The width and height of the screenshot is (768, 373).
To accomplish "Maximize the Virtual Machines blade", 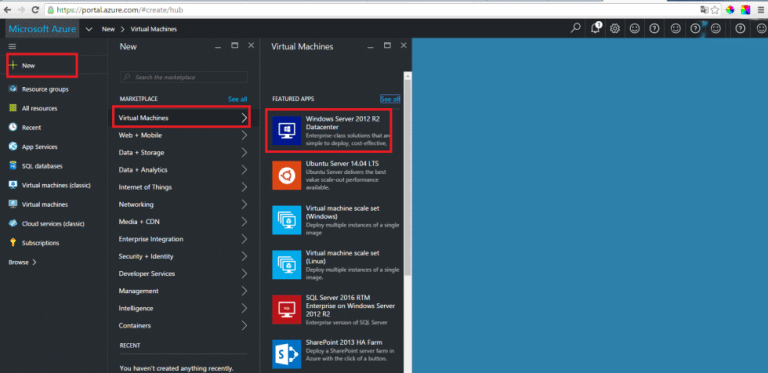I will [x=387, y=46].
